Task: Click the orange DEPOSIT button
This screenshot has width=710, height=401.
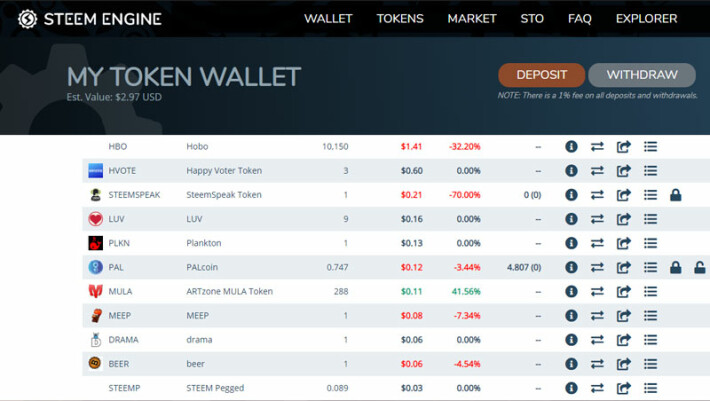Action: point(542,75)
